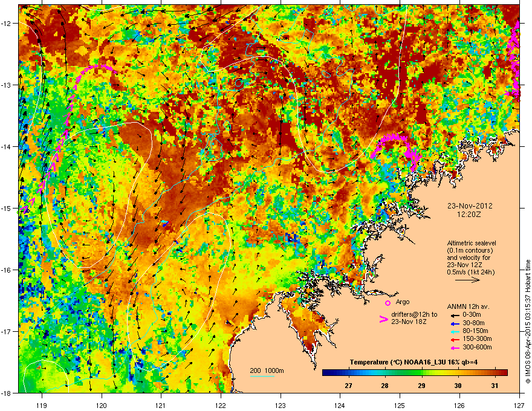532x411 pixels.
Task: Click the longitude axis label 126
Action: 459,405
